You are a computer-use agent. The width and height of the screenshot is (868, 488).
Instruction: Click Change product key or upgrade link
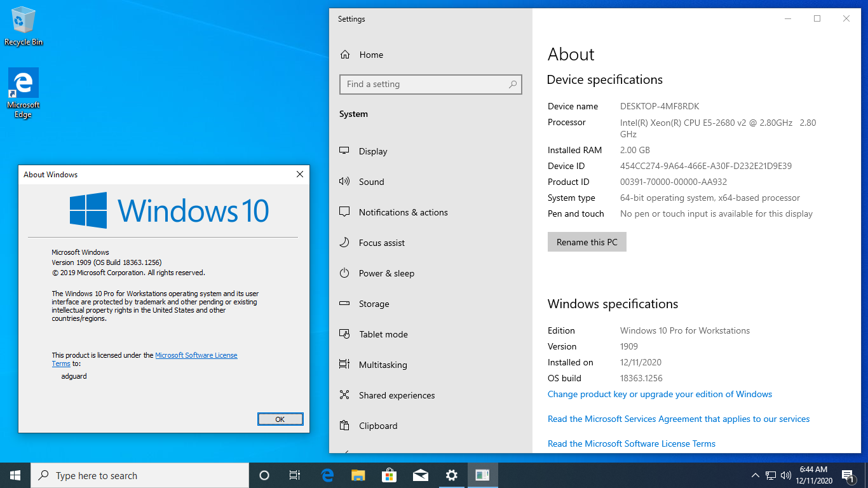click(x=660, y=394)
